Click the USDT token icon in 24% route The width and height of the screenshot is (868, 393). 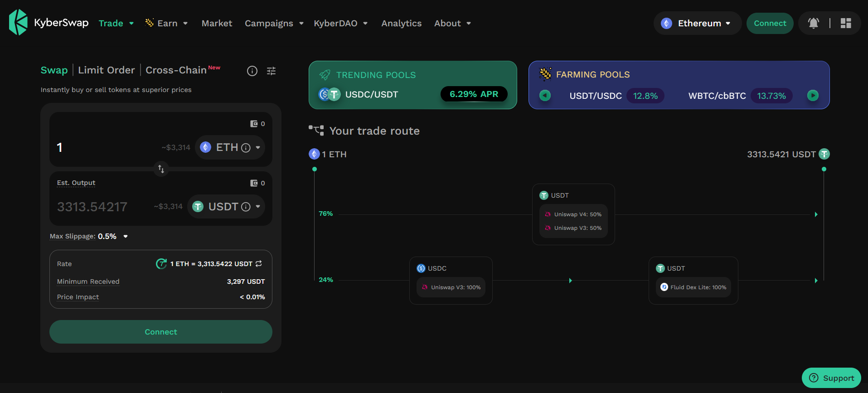tap(660, 268)
